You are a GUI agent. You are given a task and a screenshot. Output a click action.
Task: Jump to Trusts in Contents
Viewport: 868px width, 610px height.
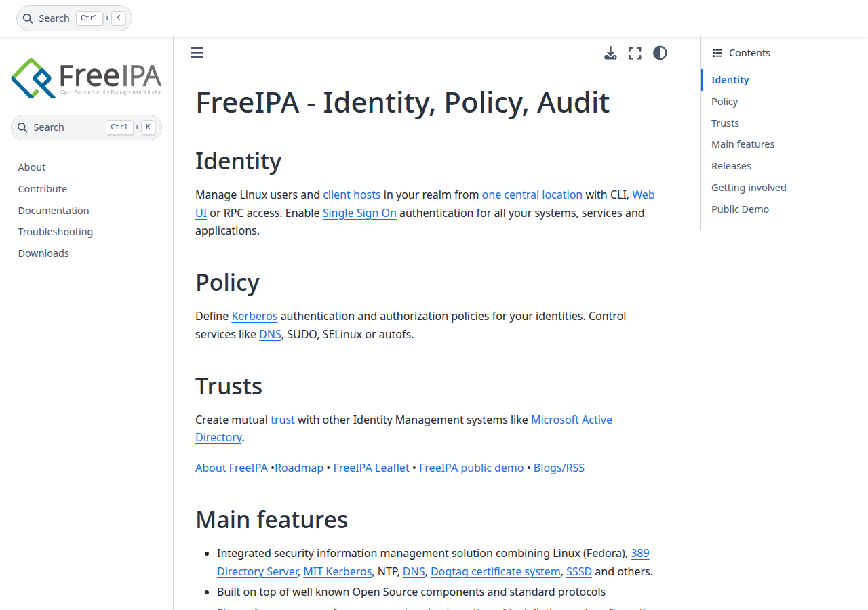(x=725, y=123)
